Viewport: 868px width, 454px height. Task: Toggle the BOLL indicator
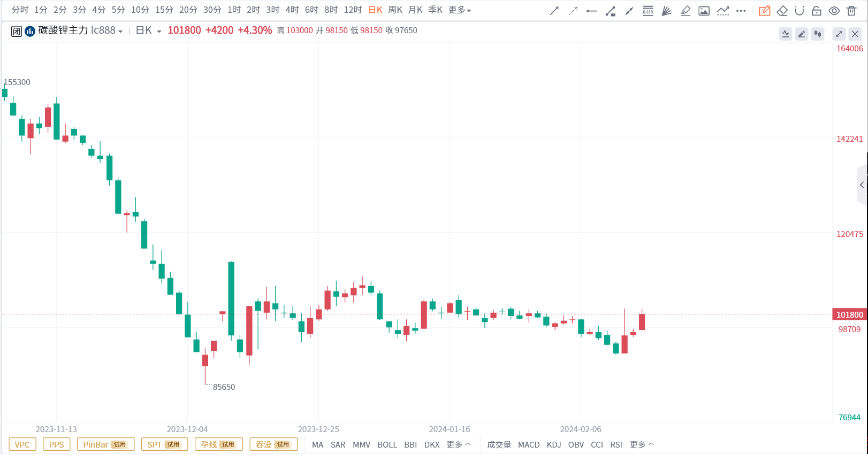pyautogui.click(x=387, y=444)
